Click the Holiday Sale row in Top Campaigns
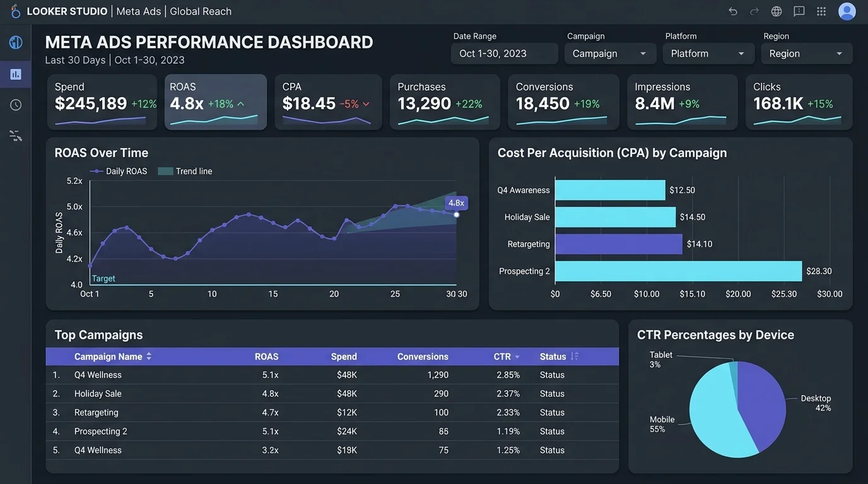 click(332, 394)
